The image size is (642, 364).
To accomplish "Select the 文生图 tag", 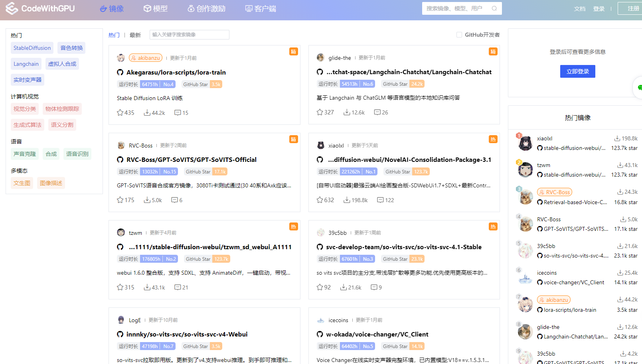I will tap(22, 183).
